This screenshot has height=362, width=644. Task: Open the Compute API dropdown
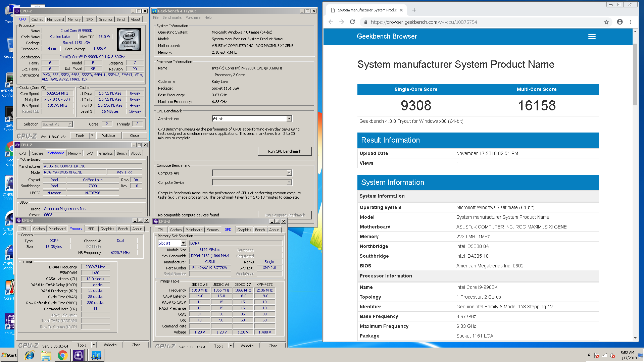289,173
